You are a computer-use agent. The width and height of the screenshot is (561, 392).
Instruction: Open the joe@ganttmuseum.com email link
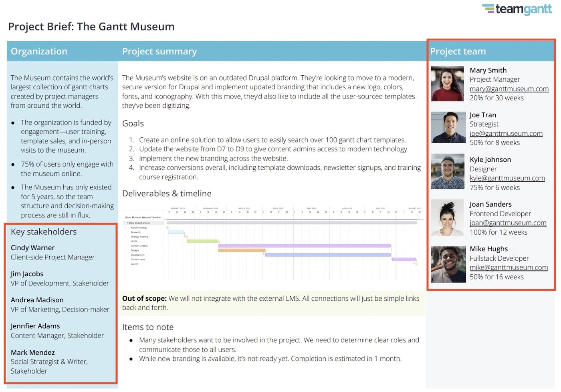point(506,133)
